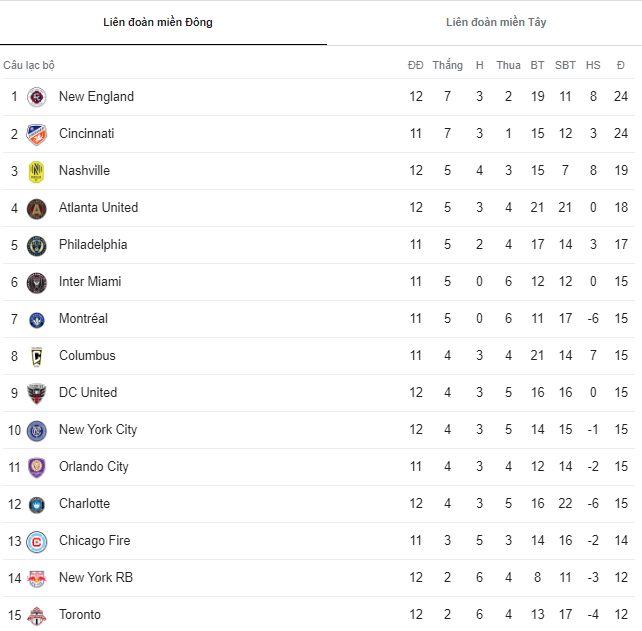Click the Philadelphia club crest icon
The image size is (642, 631).
[37, 245]
